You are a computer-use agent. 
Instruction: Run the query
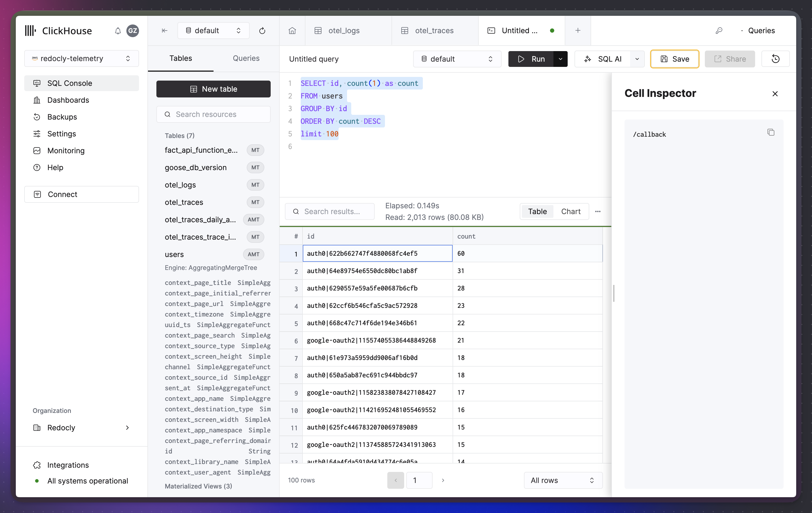531,59
